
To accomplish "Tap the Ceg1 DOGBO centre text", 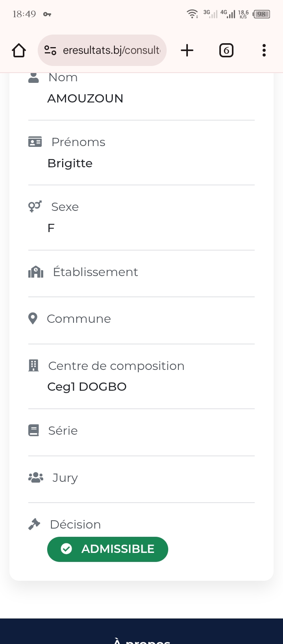I will click(87, 387).
